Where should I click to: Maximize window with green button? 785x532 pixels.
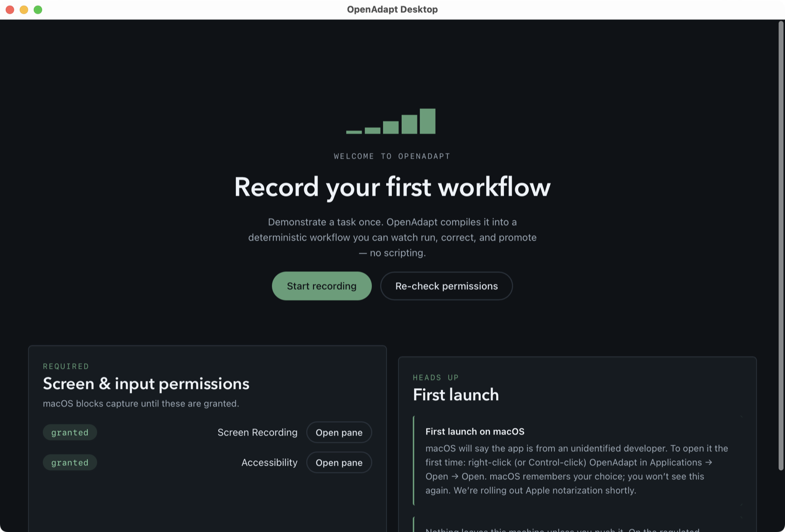[x=38, y=10]
